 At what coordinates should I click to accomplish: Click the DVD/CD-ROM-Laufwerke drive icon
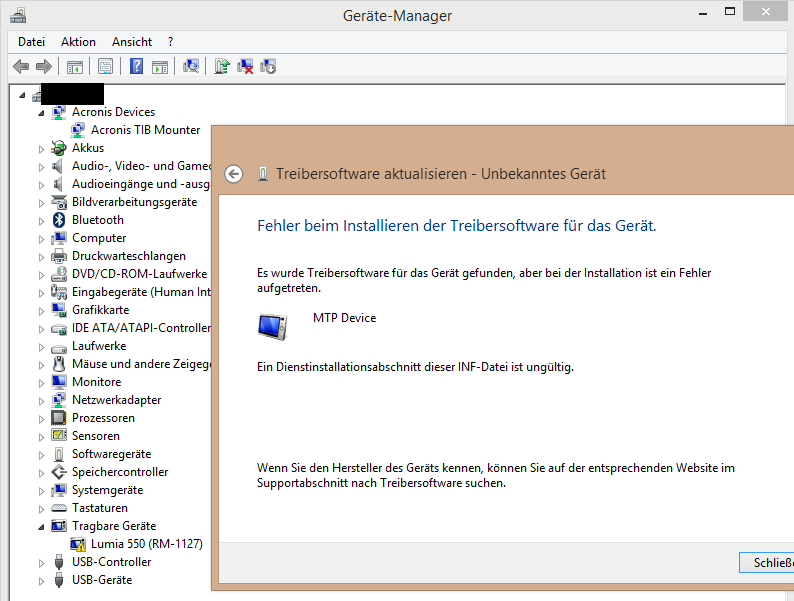pos(59,274)
